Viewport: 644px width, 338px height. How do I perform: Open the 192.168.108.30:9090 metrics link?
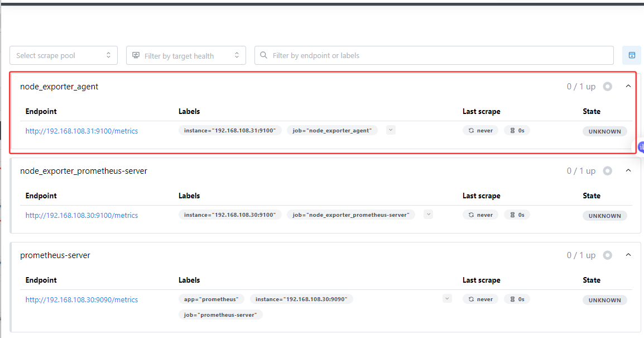81,299
